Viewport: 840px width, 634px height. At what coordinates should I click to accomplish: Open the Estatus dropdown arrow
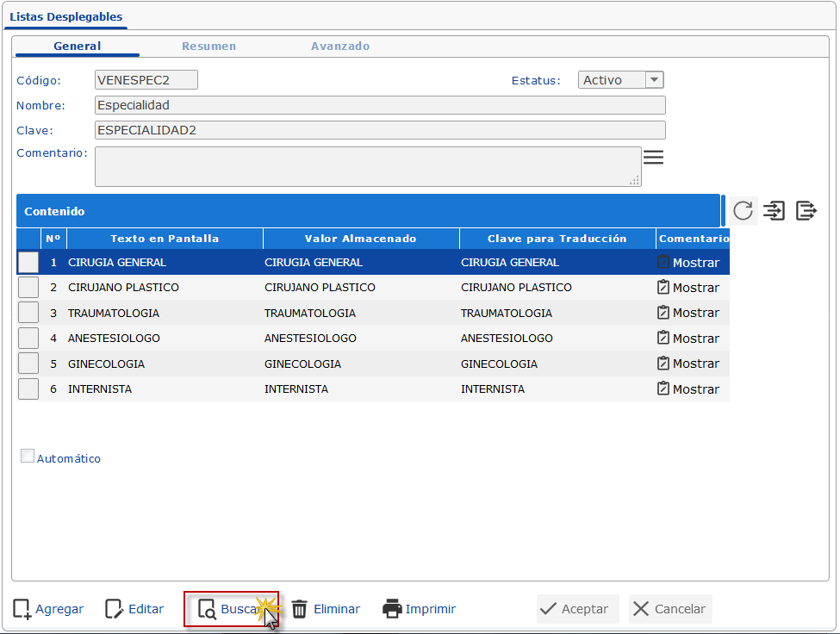[x=654, y=80]
